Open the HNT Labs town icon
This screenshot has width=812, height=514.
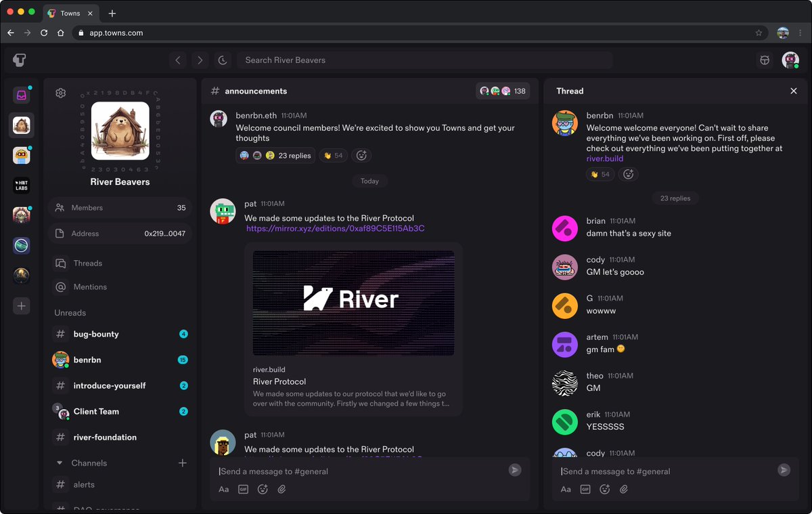pyautogui.click(x=21, y=185)
